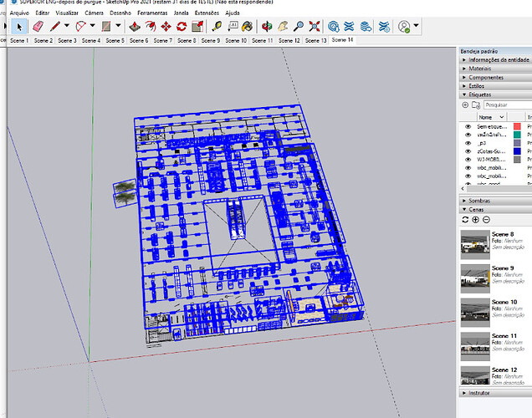Select the Offset tool
Image resolution: width=532 pixels, height=418 pixels.
pos(151,27)
